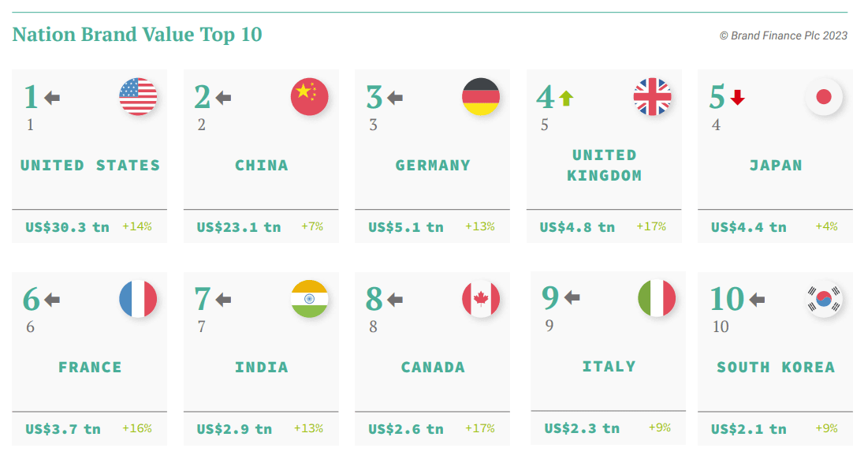Image resolution: width=868 pixels, height=463 pixels.
Task: Click the South Korea flag icon
Action: 824,300
